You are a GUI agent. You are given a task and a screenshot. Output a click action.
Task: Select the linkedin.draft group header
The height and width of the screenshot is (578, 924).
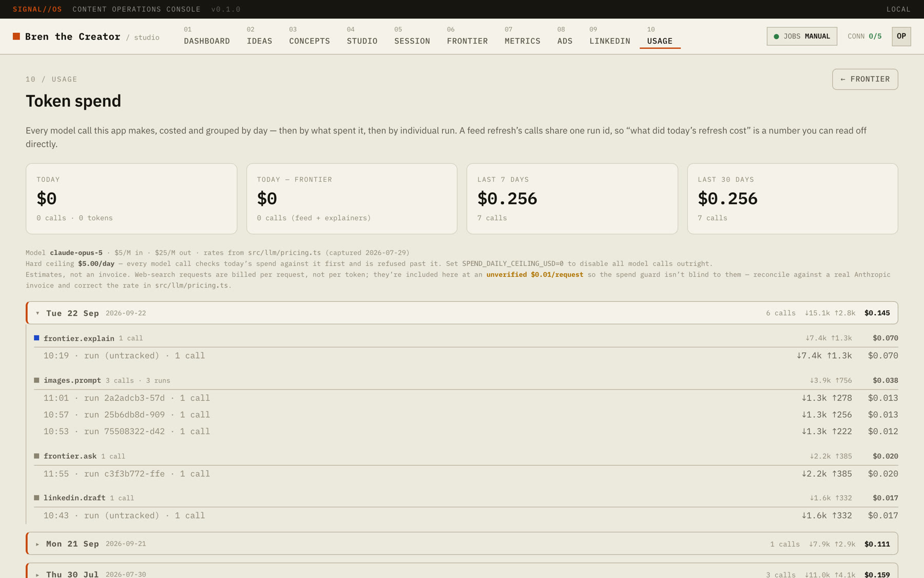click(x=466, y=498)
